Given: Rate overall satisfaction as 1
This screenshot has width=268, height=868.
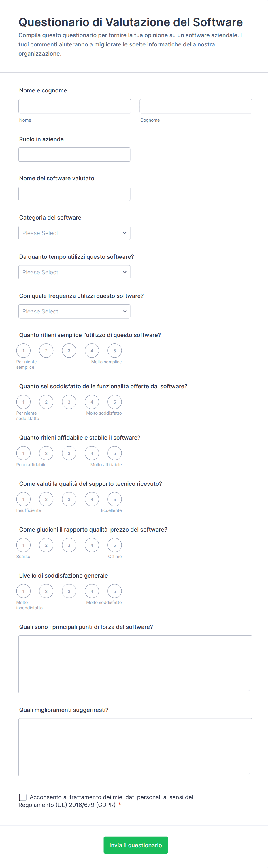Looking at the screenshot, I should tap(23, 591).
